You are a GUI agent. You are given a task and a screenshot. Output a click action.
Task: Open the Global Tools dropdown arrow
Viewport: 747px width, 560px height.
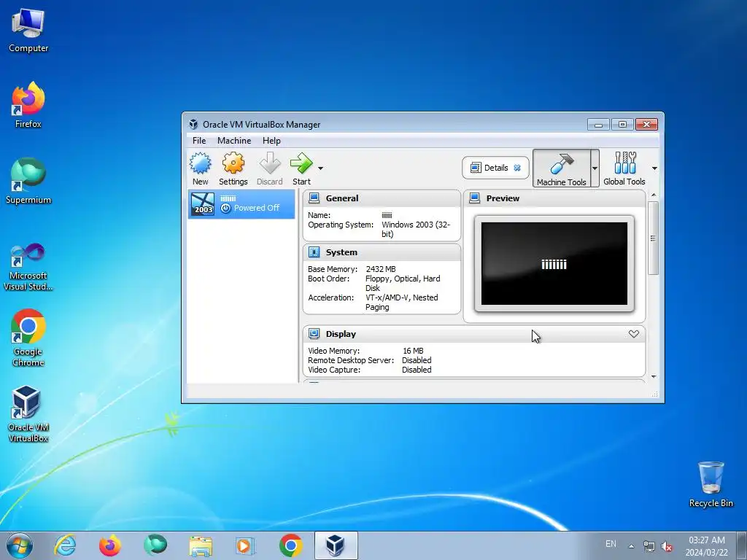(x=654, y=168)
